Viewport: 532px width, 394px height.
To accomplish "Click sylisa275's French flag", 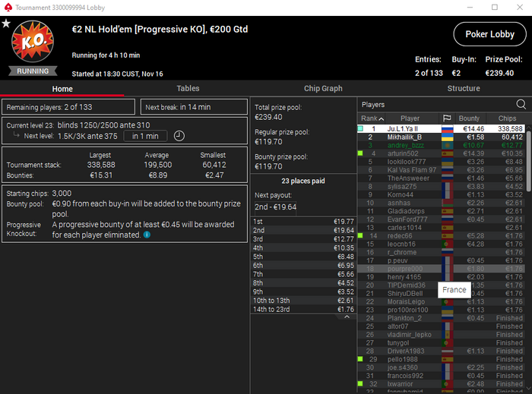I will pos(447,187).
